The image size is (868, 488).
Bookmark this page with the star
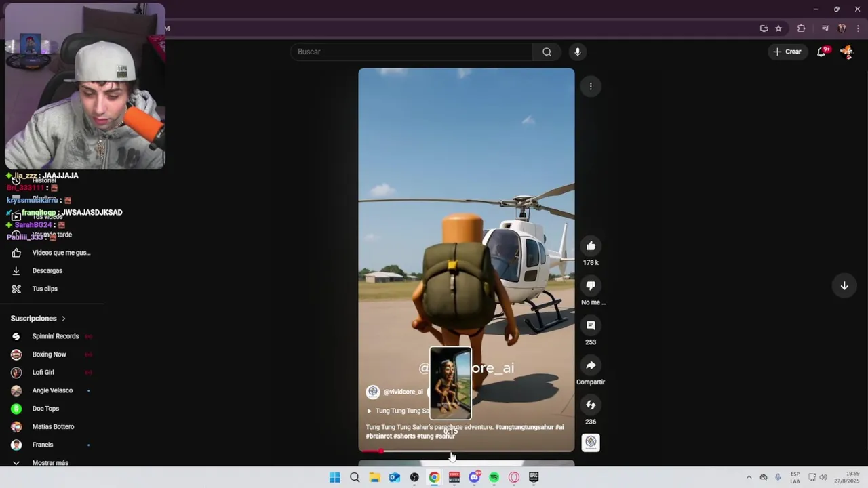[x=778, y=28]
